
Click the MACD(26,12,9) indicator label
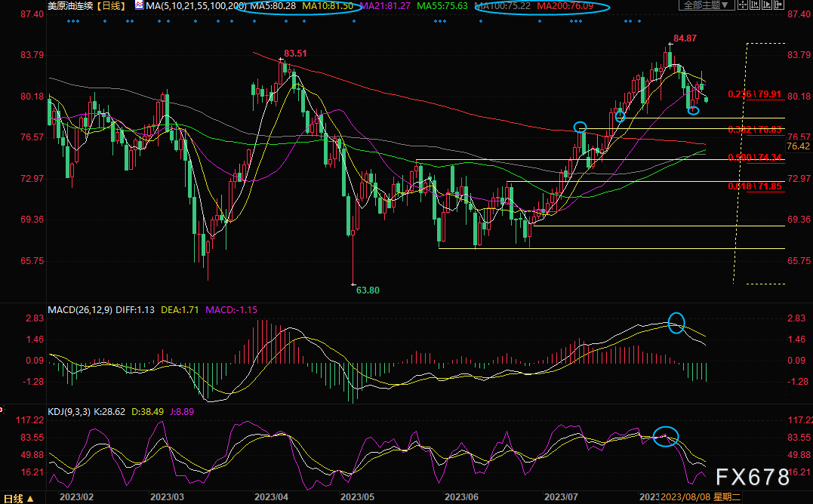tap(80, 310)
